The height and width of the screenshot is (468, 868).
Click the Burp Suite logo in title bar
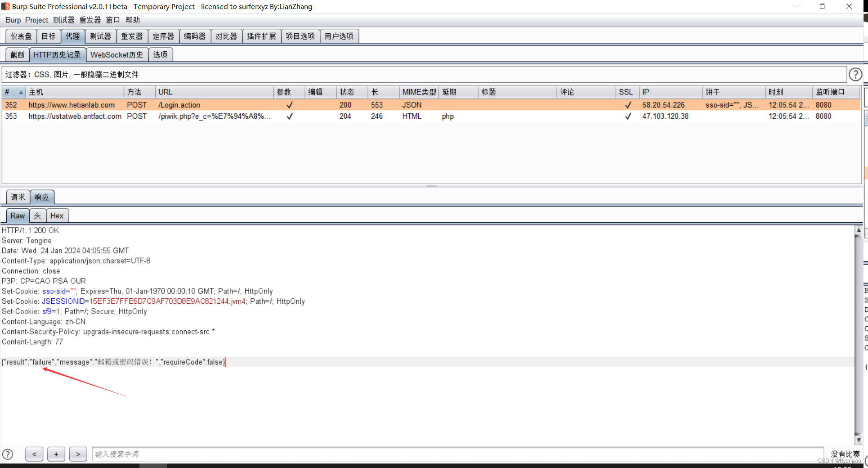(x=5, y=6)
